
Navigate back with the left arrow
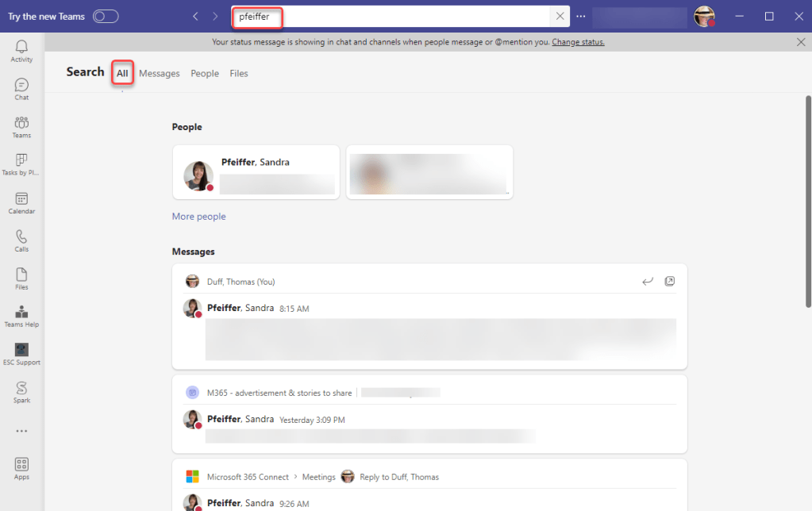196,17
